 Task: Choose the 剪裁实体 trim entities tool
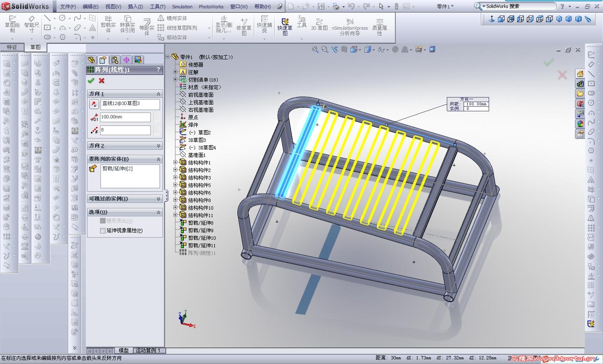pyautogui.click(x=108, y=24)
